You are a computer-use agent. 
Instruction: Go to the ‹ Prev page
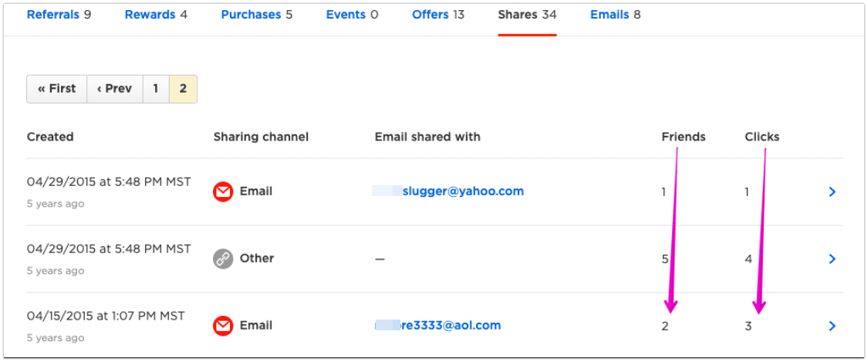tap(115, 89)
